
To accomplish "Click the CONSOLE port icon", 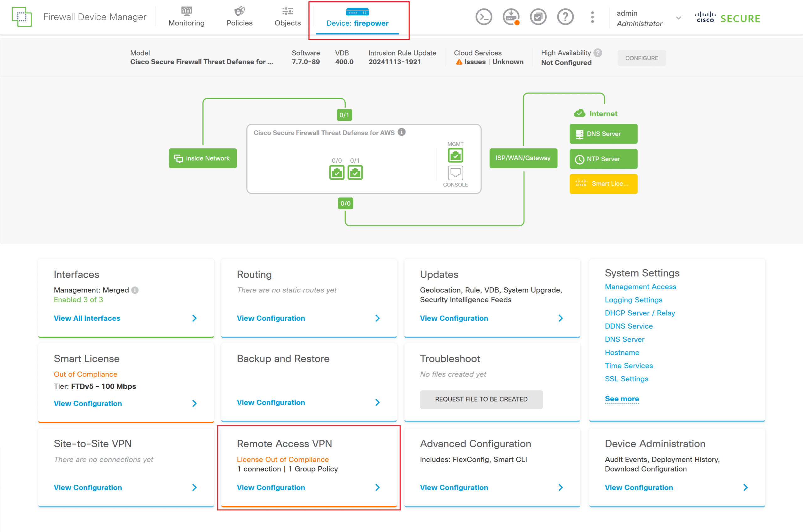I will pos(455,173).
